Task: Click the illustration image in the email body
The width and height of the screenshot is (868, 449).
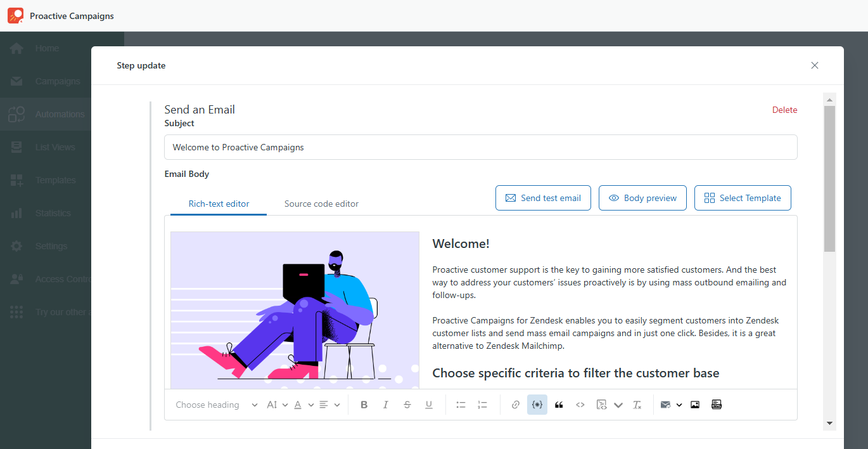Action: [295, 310]
